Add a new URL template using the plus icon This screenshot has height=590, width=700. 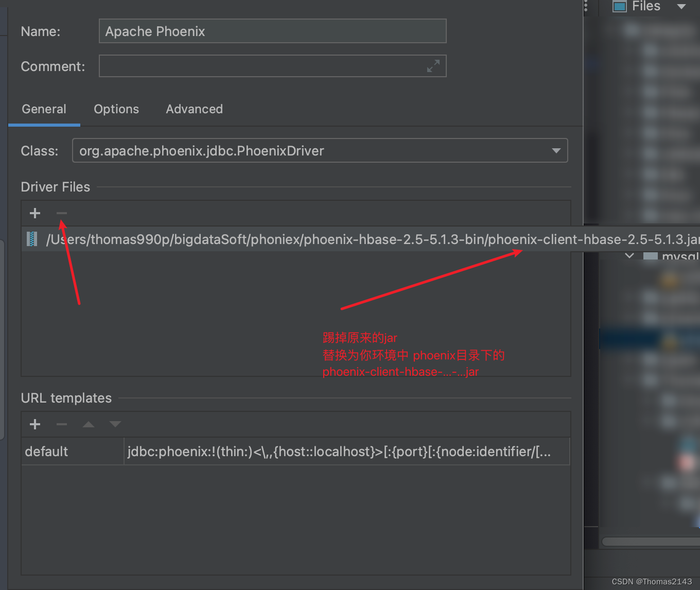[34, 424]
